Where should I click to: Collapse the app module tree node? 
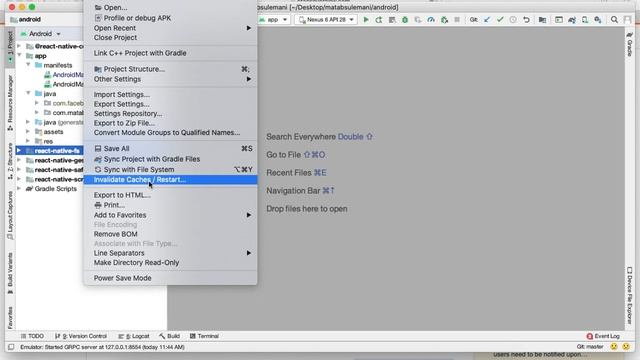pos(19,55)
